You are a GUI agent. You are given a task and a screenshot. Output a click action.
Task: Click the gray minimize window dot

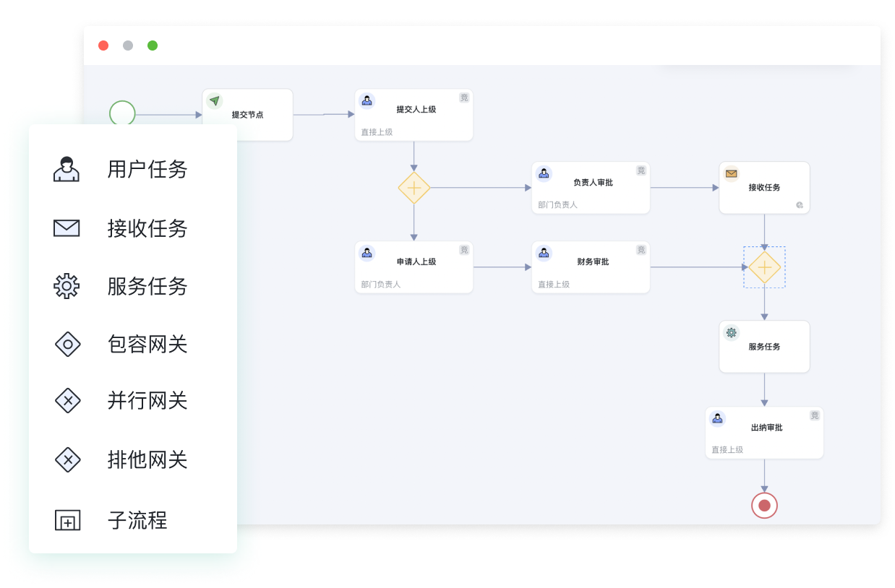pos(128,46)
